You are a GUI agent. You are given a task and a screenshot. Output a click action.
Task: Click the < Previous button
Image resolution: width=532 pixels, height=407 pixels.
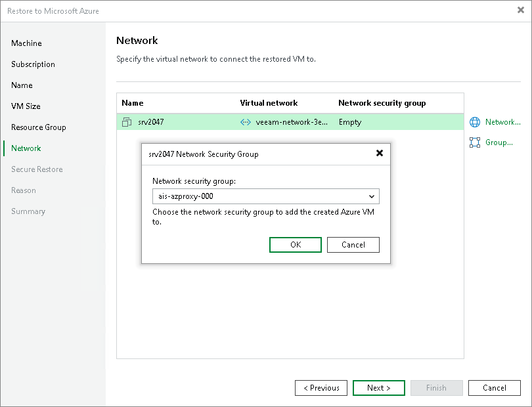[321, 388]
